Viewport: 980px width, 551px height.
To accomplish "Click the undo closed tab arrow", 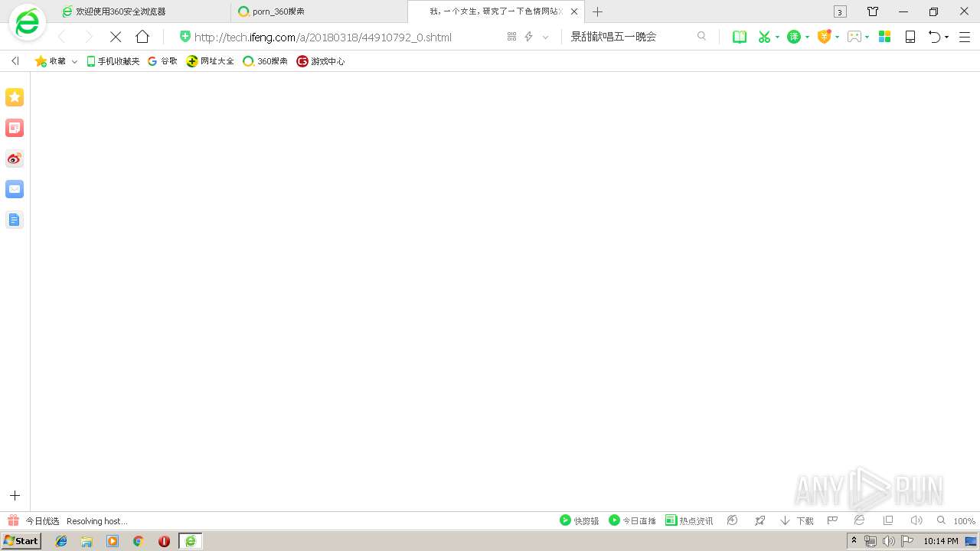I will [x=934, y=37].
